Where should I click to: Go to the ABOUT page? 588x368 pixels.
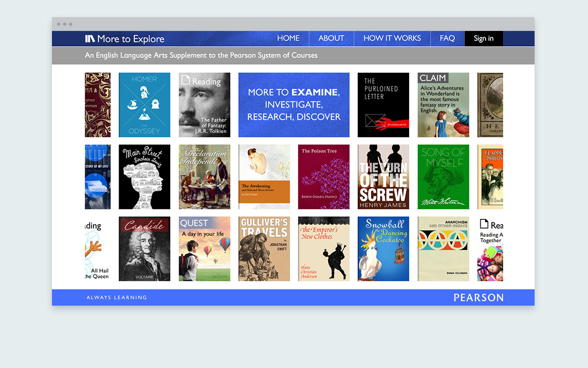tap(331, 38)
